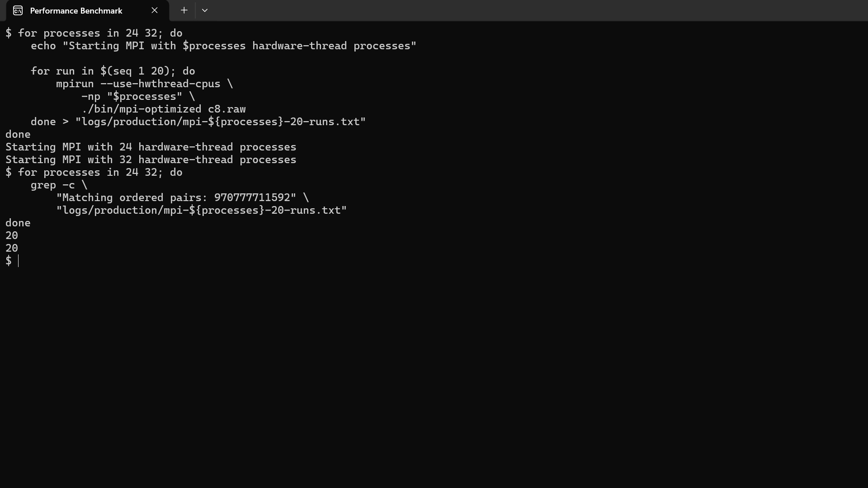Click the ./bin/mpi-optimized c8.raw text

click(164, 109)
